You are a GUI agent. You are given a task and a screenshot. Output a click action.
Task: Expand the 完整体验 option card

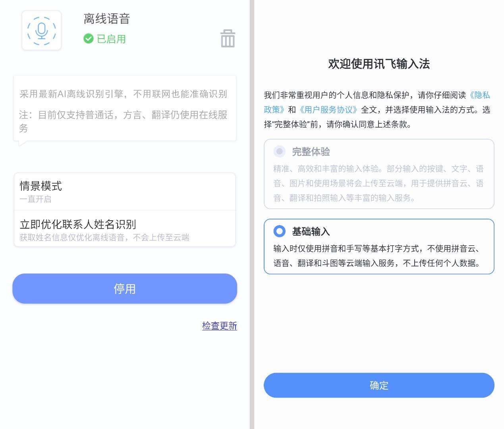click(378, 174)
